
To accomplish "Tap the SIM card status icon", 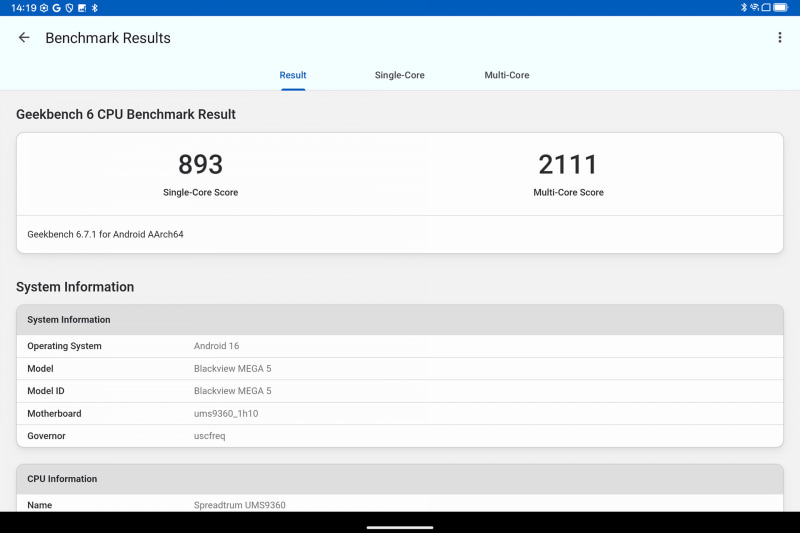I will pos(766,7).
